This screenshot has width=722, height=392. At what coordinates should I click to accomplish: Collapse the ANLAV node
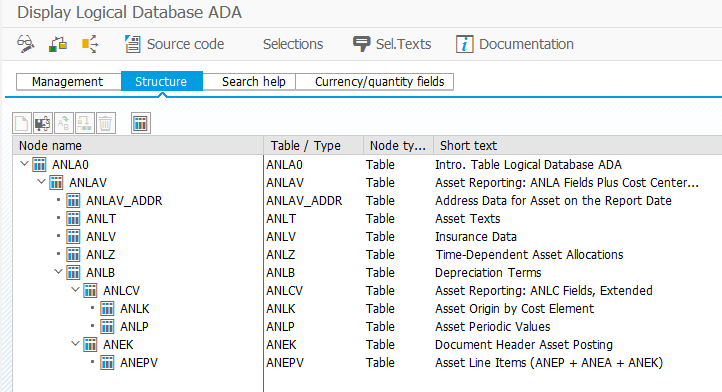click(41, 182)
